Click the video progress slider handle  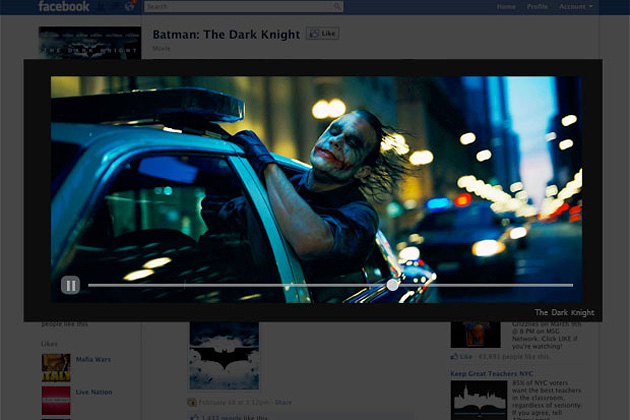[x=393, y=285]
